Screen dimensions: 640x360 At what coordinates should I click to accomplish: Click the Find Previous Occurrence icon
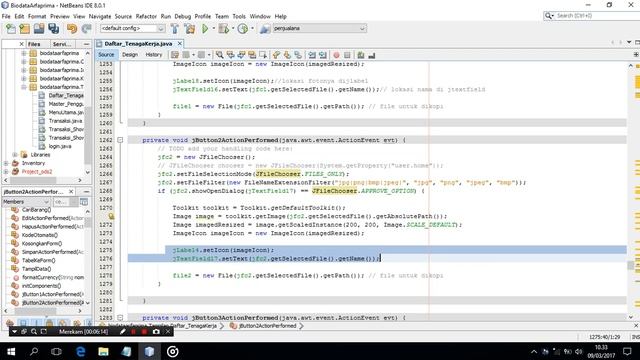pos(231,55)
